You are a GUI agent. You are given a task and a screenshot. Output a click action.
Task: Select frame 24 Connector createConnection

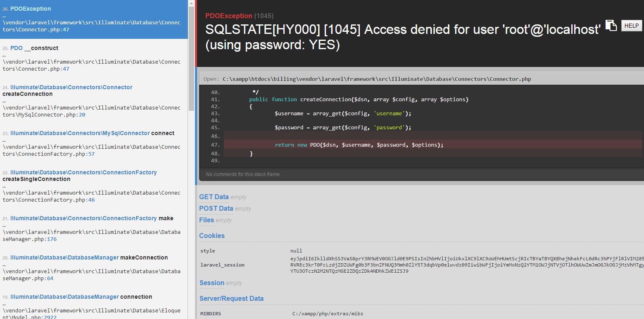pyautogui.click(x=94, y=101)
